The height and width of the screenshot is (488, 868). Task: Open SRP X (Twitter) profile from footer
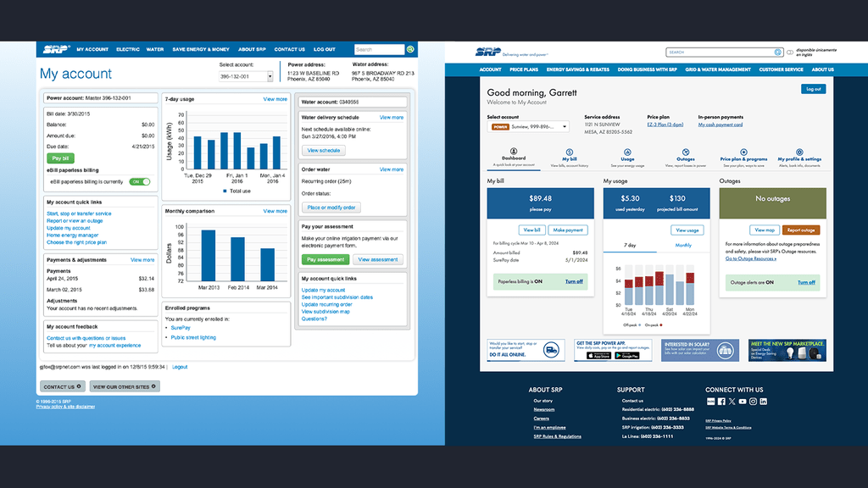[732, 402]
